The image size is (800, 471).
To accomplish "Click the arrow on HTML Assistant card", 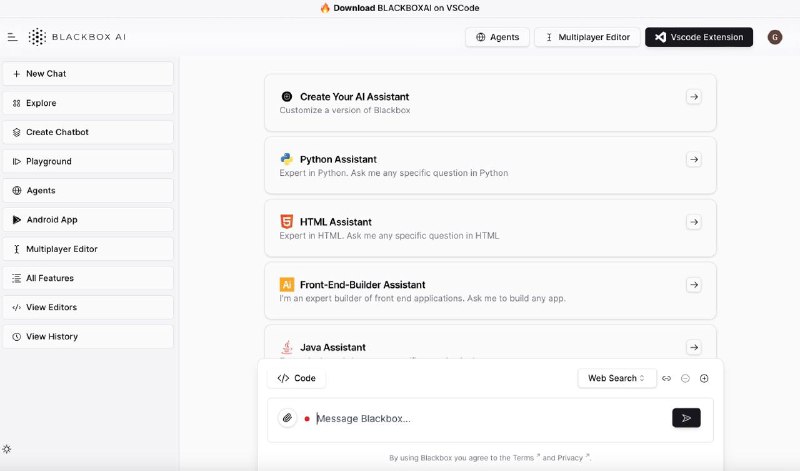I will (x=693, y=222).
